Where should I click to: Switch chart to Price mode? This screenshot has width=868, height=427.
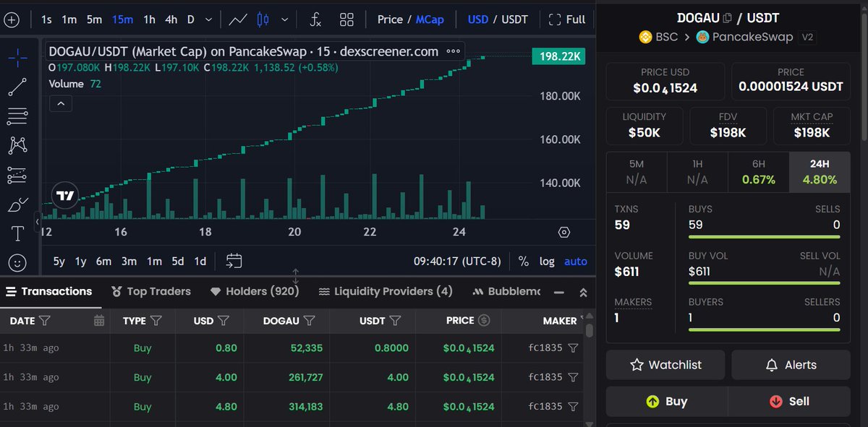click(x=390, y=20)
